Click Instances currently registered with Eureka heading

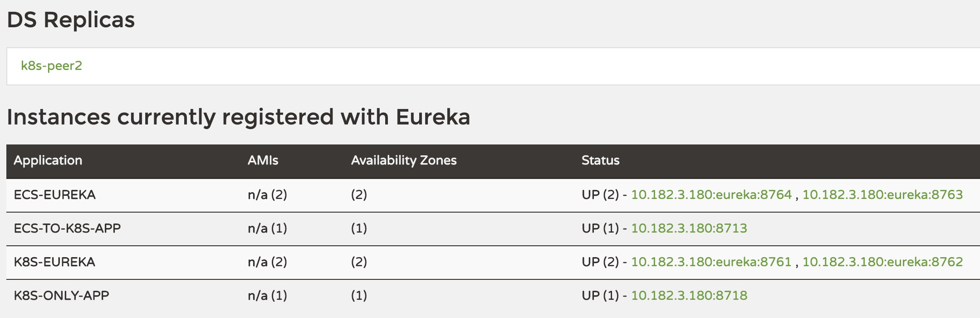coord(238,117)
